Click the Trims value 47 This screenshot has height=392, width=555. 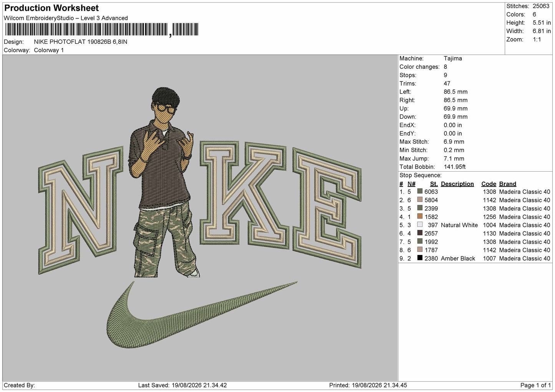(x=447, y=83)
